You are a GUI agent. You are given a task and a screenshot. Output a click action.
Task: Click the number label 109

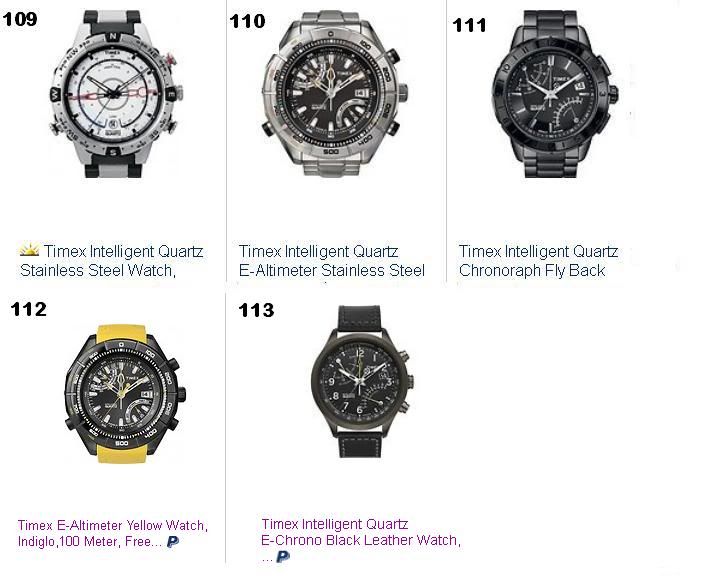coord(20,19)
